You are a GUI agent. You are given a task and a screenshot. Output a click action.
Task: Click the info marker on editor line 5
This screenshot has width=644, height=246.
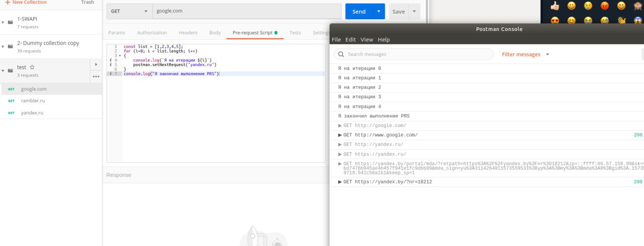111,65
